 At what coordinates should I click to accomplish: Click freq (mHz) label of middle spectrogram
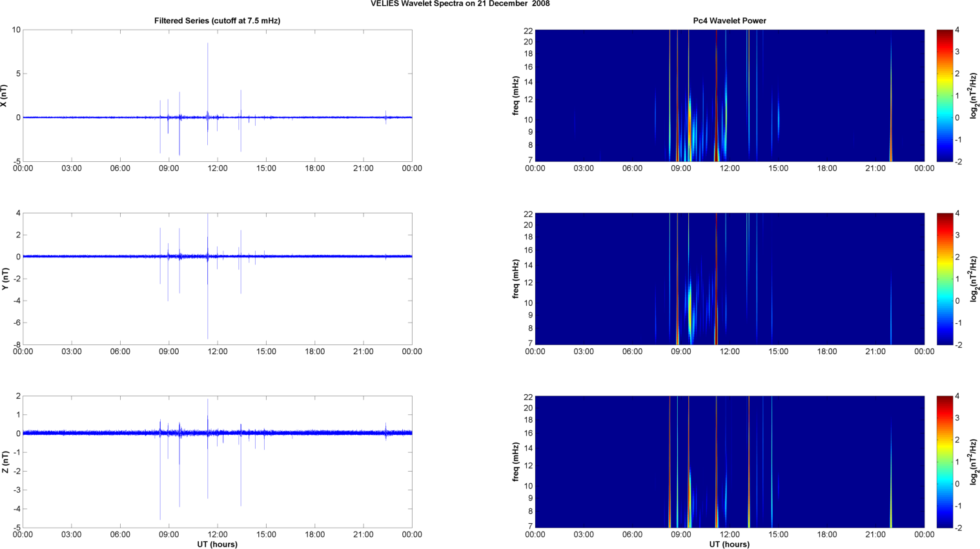tap(516, 279)
